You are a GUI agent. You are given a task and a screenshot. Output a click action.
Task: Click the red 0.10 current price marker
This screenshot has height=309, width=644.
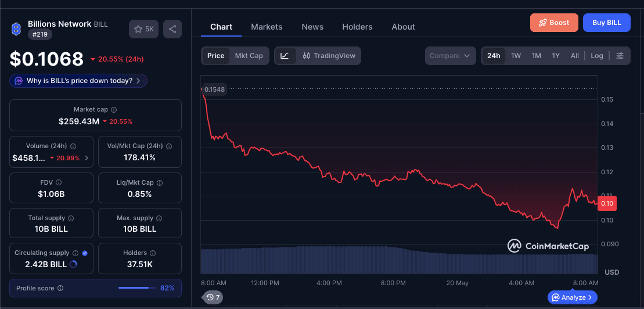tap(607, 203)
